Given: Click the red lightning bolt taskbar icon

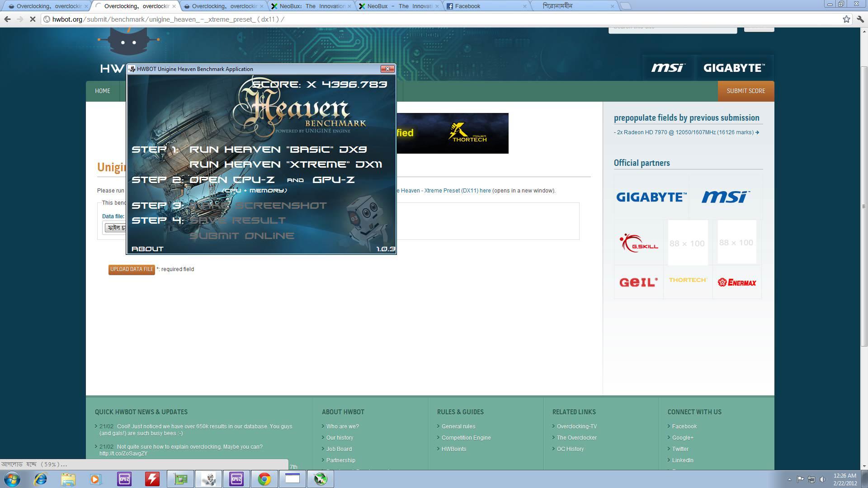Looking at the screenshot, I should point(152,479).
